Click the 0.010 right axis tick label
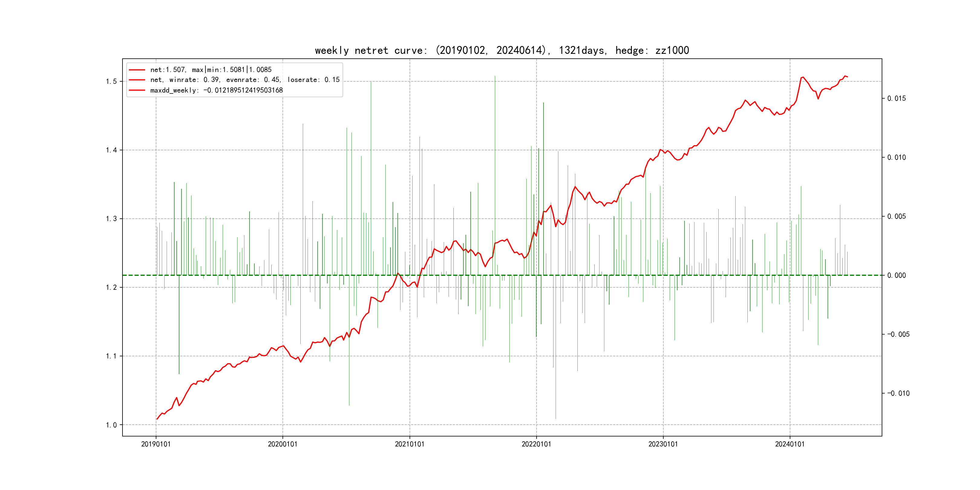Screen dimensions: 980x490 896,158
